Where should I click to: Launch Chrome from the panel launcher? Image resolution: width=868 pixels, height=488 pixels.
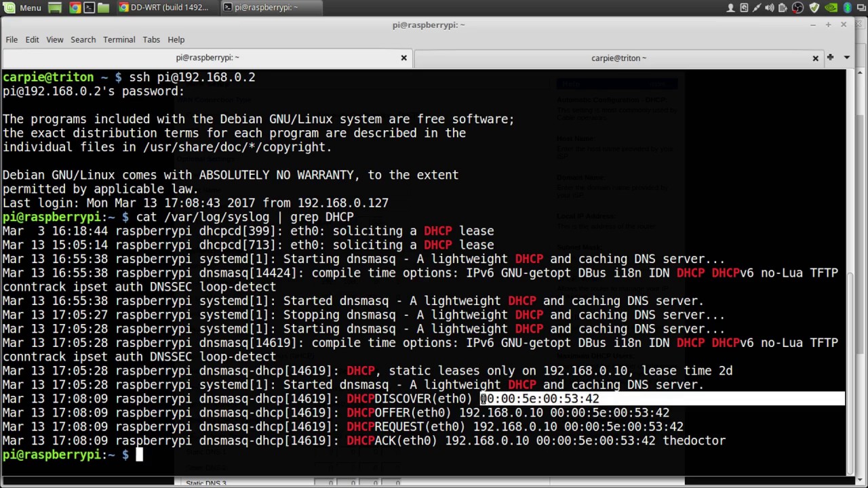[x=75, y=7]
